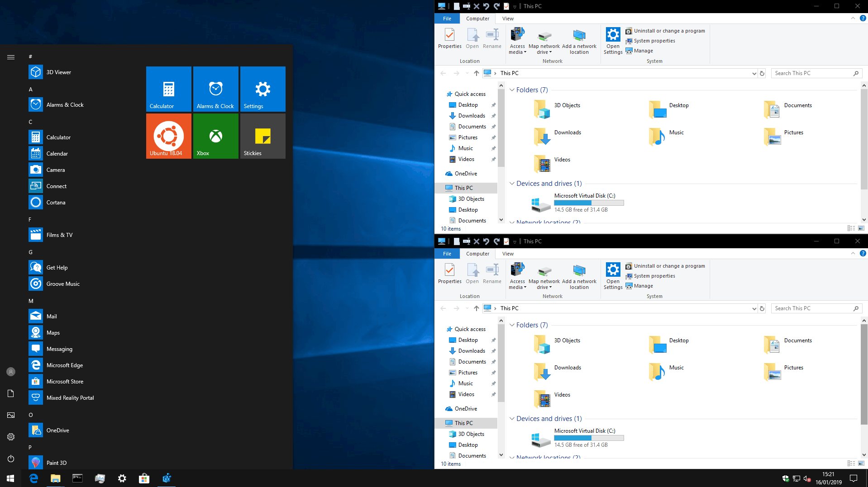Click Add a network location in lower window
Screen dimensions: 868x487
click(x=579, y=276)
